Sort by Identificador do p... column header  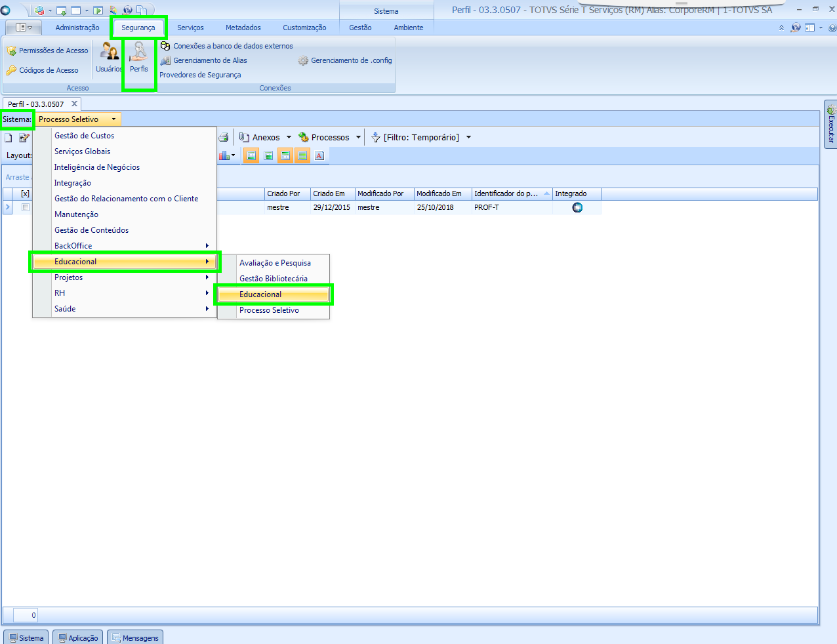[x=512, y=193]
